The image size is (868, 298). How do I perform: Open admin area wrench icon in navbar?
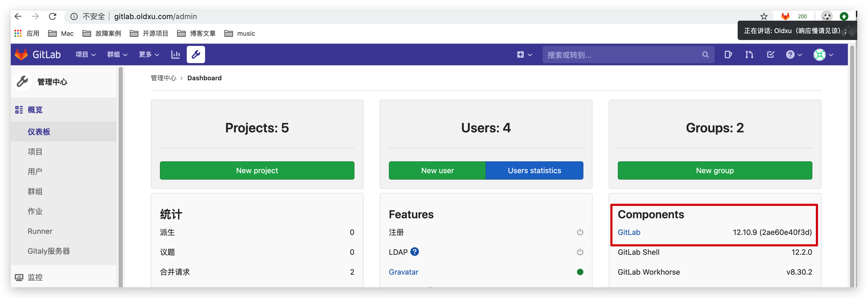pos(196,54)
